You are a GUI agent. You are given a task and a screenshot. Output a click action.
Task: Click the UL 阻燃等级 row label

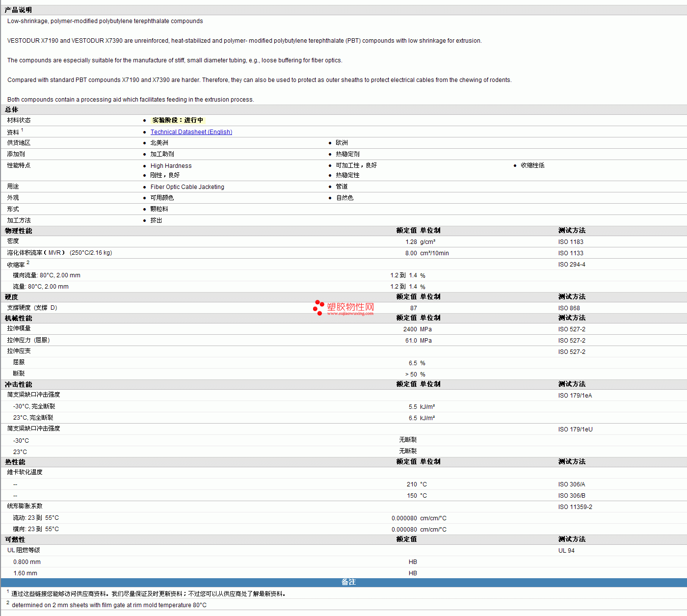24,550
